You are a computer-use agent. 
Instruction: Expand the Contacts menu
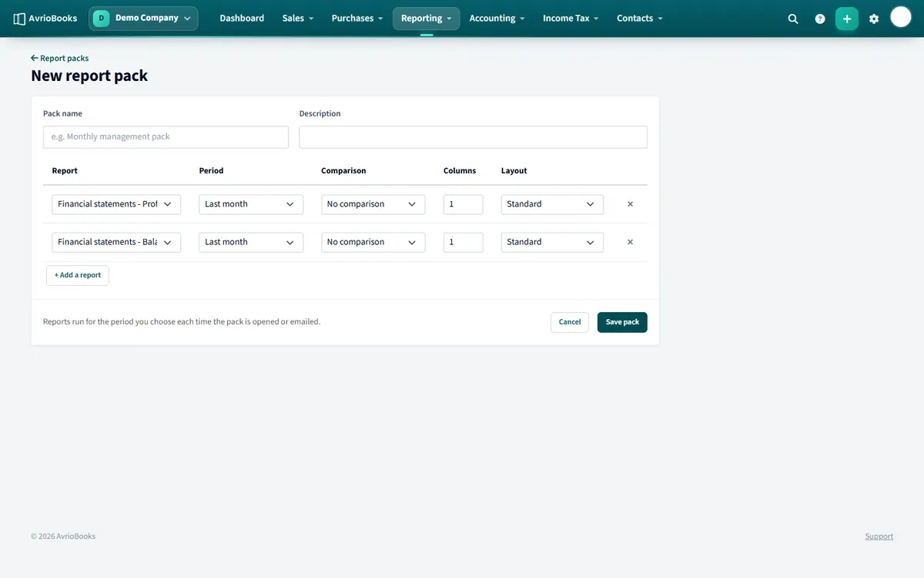(x=639, y=18)
